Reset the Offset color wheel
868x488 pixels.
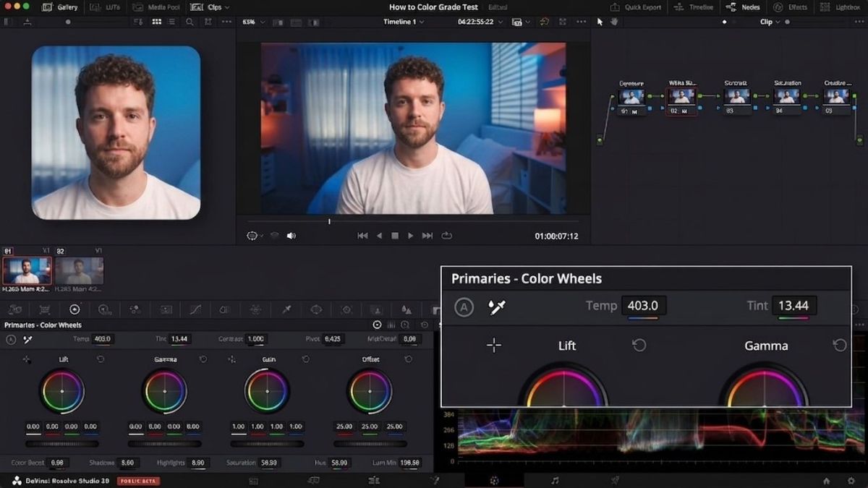[x=409, y=359]
